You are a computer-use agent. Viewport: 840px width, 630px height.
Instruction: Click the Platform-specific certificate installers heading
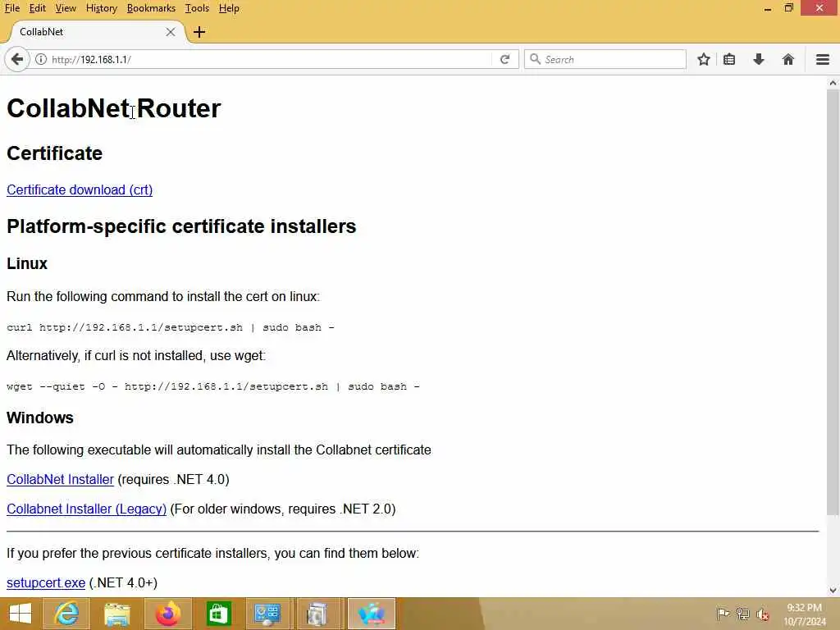181,226
